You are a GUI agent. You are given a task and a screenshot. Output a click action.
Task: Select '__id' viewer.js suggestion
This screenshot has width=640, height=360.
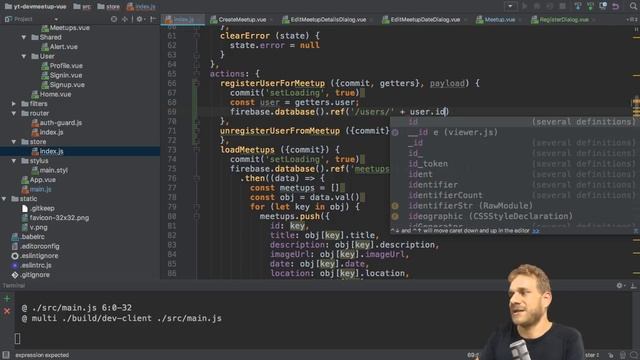pyautogui.click(x=515, y=132)
